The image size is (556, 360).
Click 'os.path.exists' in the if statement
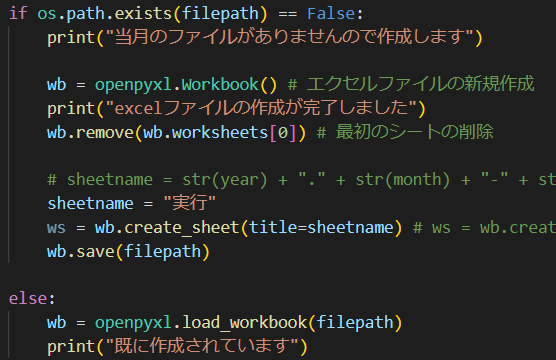click(x=104, y=14)
